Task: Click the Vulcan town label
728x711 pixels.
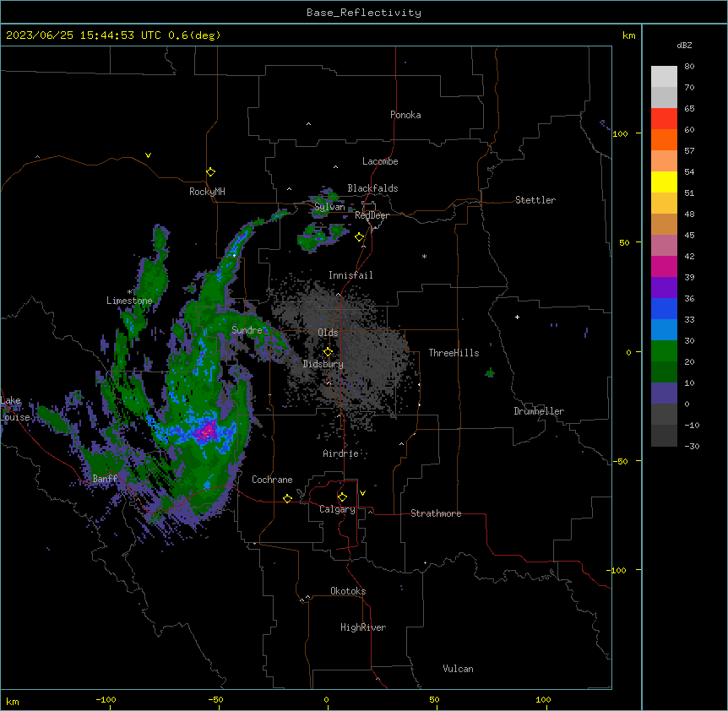Action: click(x=459, y=669)
